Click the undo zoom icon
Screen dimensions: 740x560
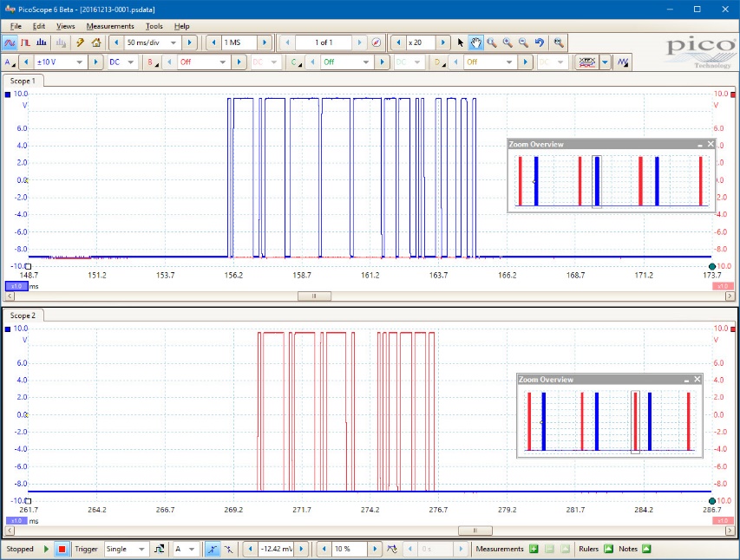[x=540, y=42]
